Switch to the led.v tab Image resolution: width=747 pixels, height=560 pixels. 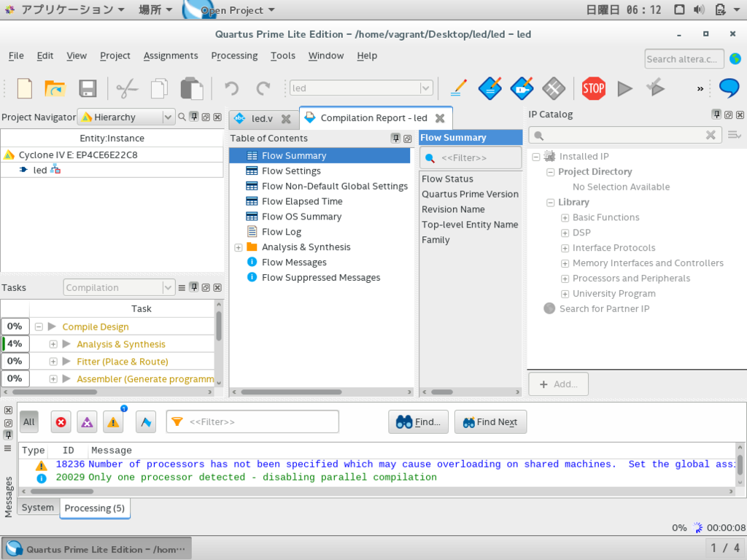(262, 119)
